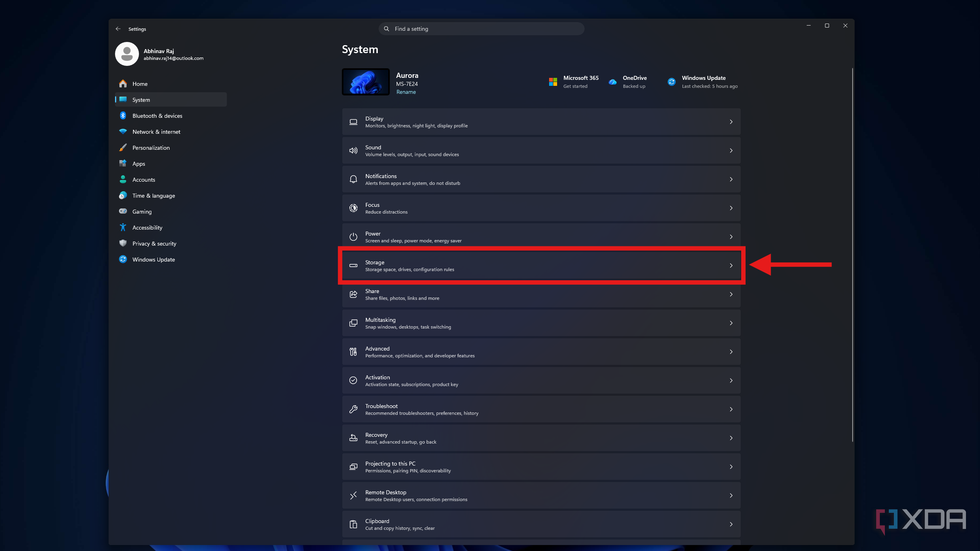The image size is (980, 551).
Task: Click the Notifications bell icon
Action: pyautogui.click(x=353, y=179)
